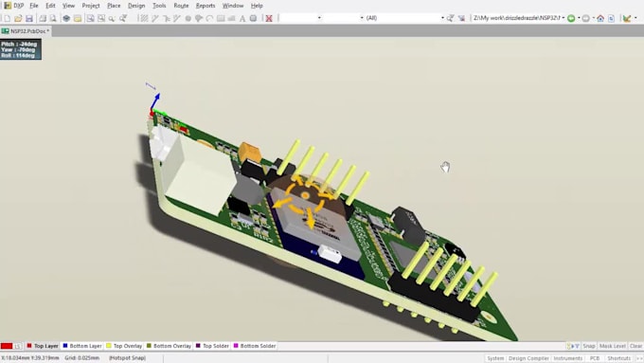Switch to the Top Solder tab
The height and width of the screenshot is (363, 644).
pos(212,346)
